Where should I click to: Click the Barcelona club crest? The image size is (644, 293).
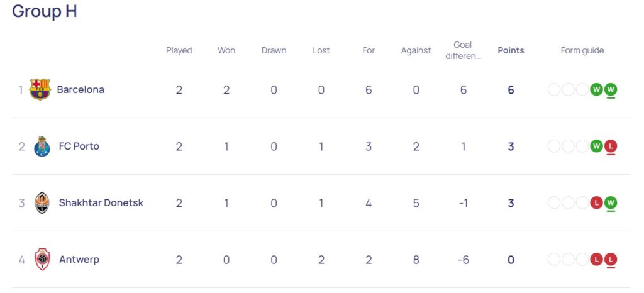(40, 89)
